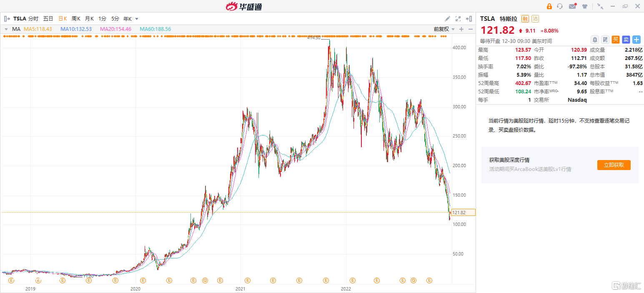Screen dimensions: 644x293
Task: Select the 日K daily candlestick tab
Action: 63,19
